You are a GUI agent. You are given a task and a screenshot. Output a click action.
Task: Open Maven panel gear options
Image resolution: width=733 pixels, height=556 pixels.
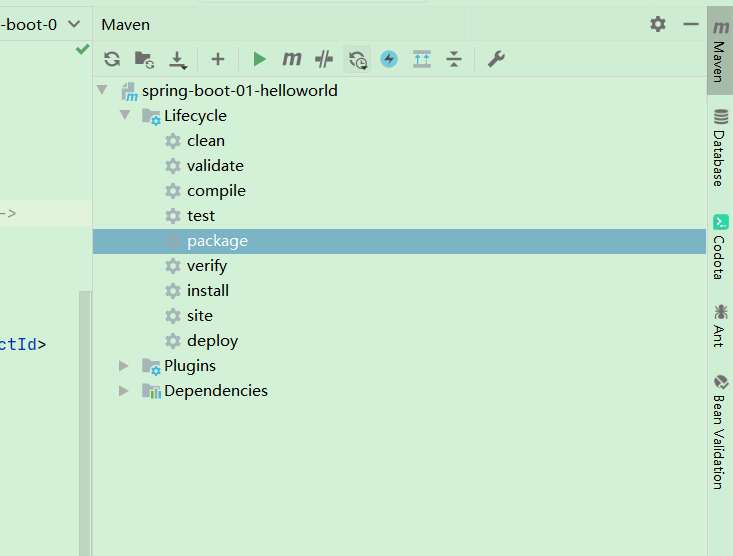coord(658,24)
